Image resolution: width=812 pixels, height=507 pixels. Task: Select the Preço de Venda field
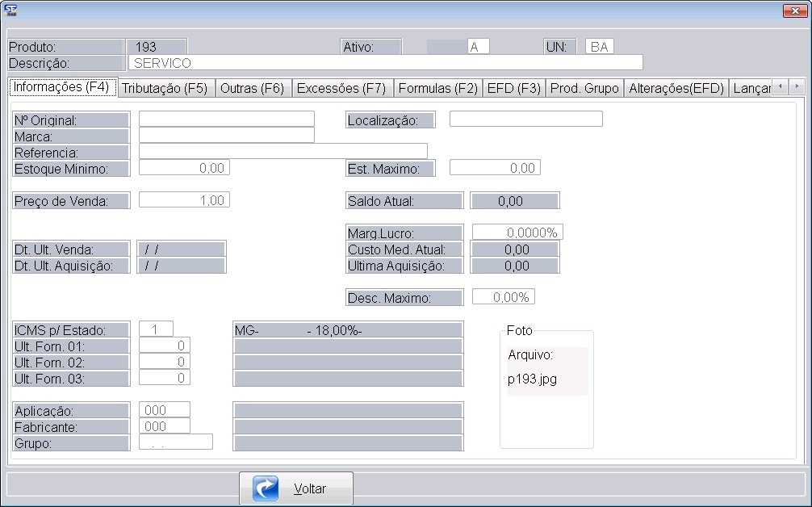click(x=184, y=200)
